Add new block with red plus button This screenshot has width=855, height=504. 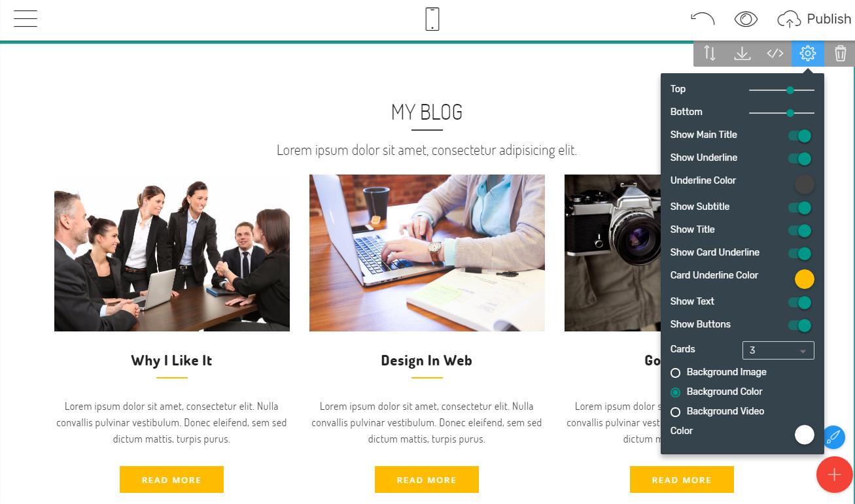[x=834, y=474]
